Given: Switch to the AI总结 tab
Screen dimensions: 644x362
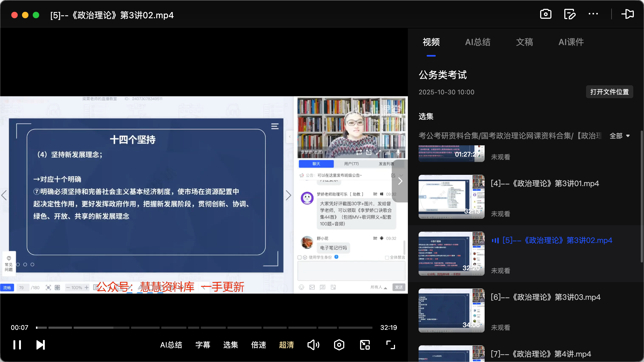Looking at the screenshot, I should [x=478, y=42].
